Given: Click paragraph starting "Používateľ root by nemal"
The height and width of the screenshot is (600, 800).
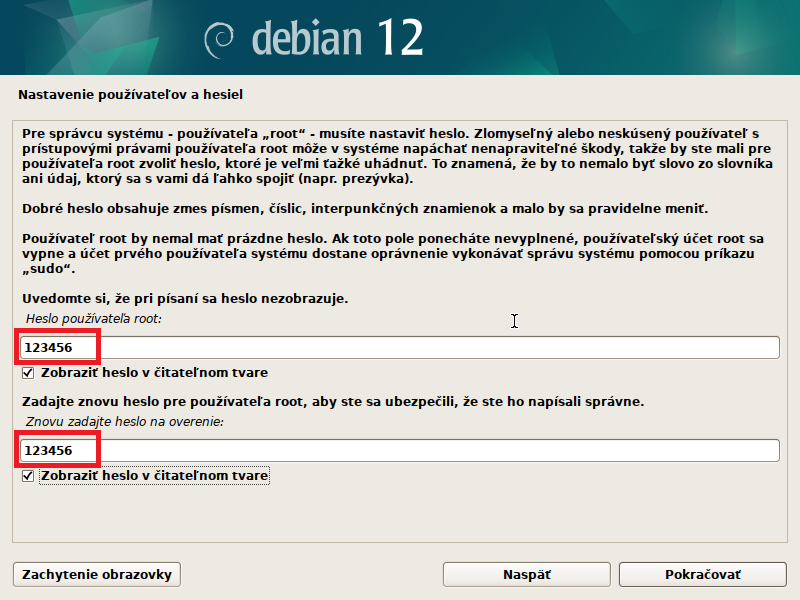Looking at the screenshot, I should tap(390, 253).
